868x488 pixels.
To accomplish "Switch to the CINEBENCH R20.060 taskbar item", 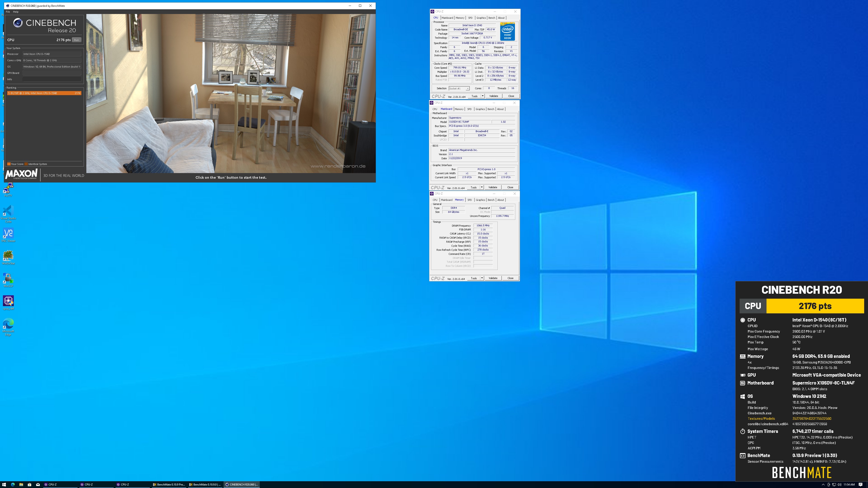I will coord(241,485).
